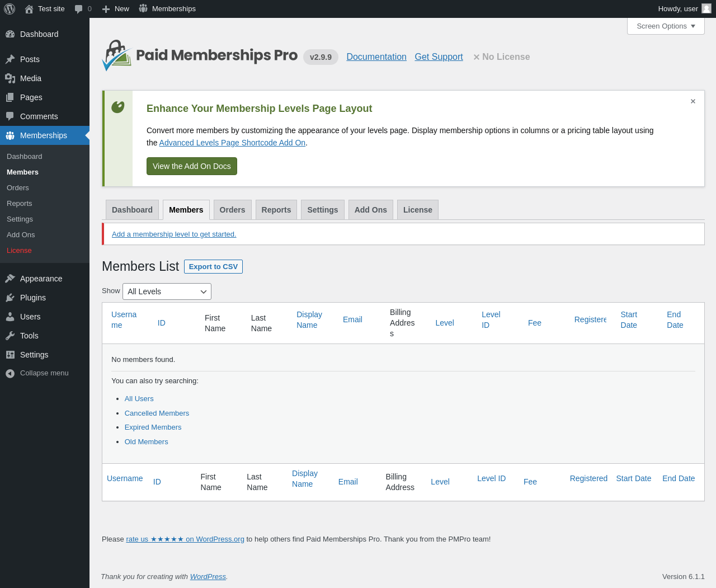Click the Plugins plug icon
This screenshot has width=716, height=588.
click(10, 298)
